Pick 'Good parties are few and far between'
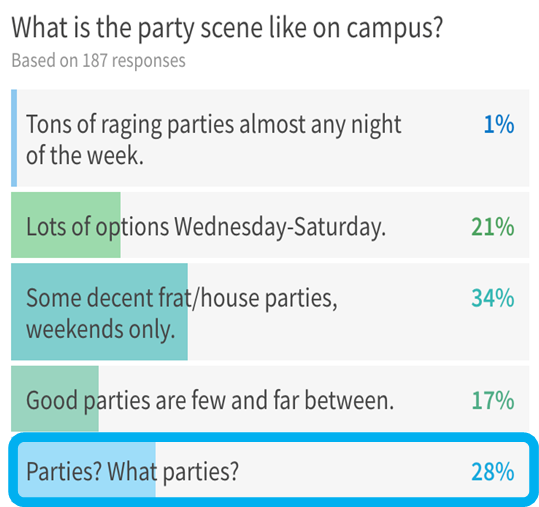The width and height of the screenshot is (539, 507). point(270,398)
